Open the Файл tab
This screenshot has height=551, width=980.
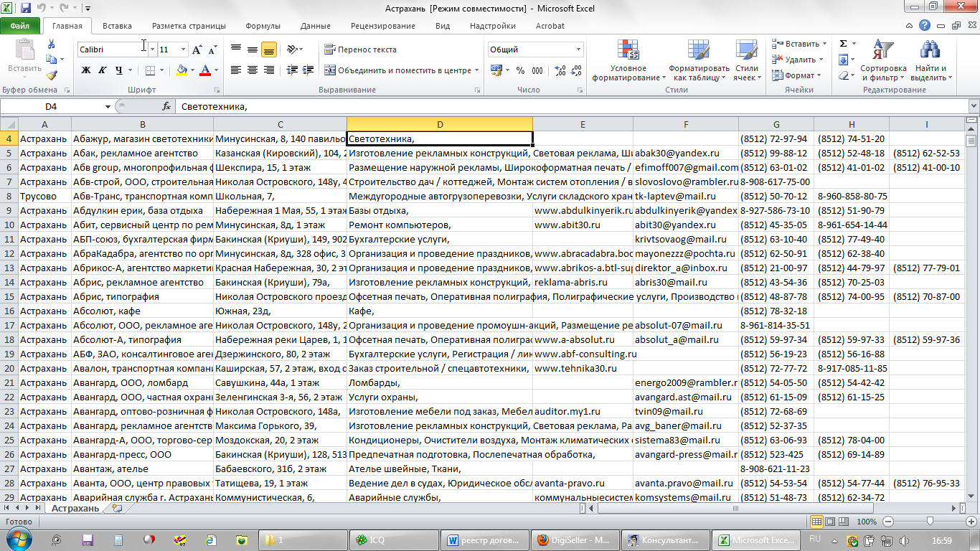[x=20, y=26]
